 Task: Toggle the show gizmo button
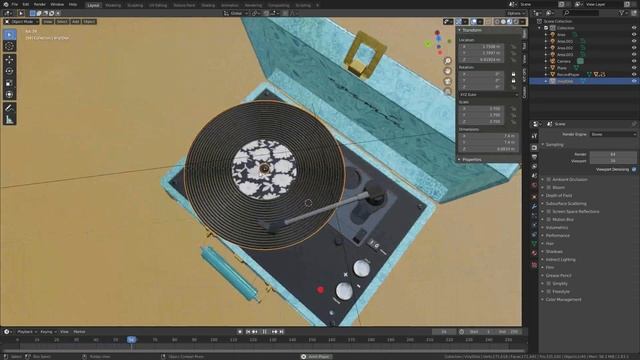459,22
